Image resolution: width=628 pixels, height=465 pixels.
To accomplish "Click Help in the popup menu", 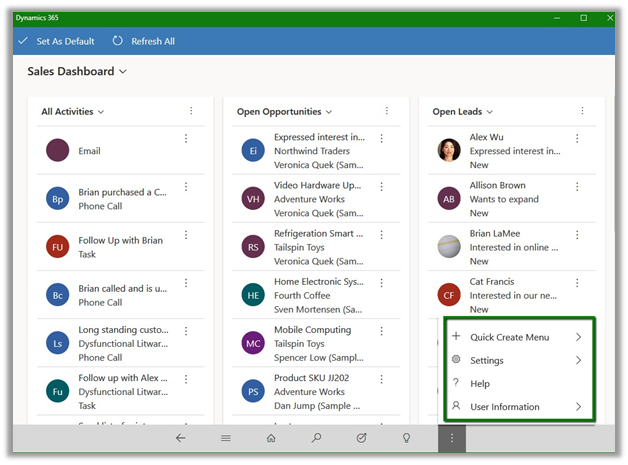I will (x=480, y=384).
